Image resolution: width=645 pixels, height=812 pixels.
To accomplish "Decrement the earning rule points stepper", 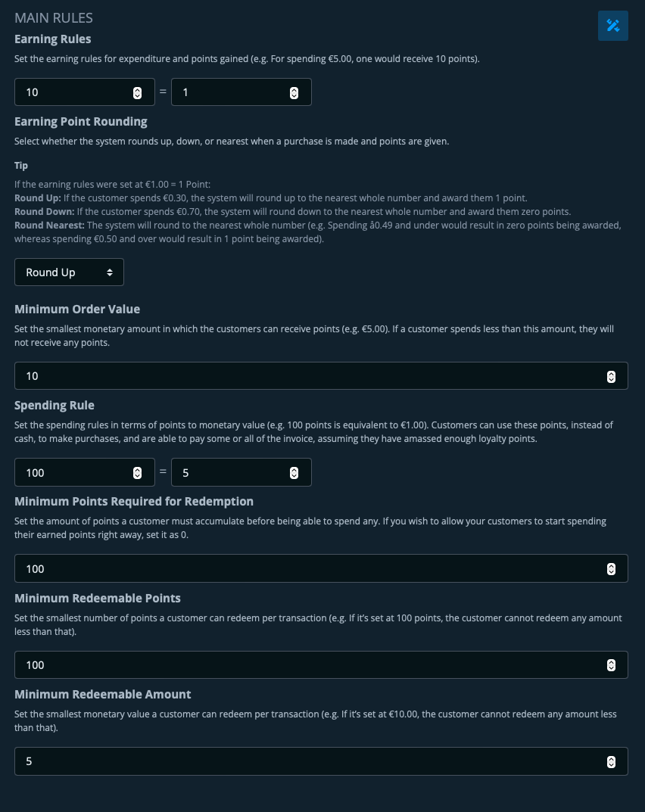I will (294, 95).
